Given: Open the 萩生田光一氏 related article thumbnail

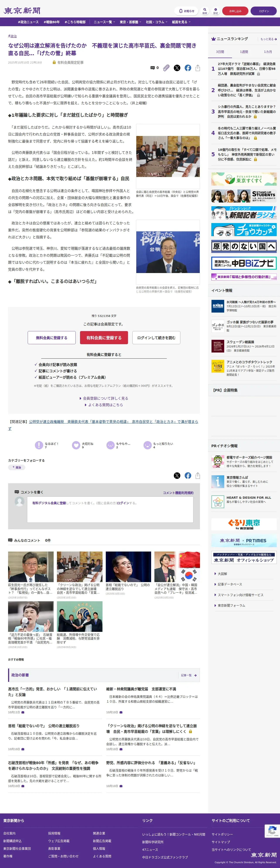Looking at the screenshot, I should tap(31, 567).
